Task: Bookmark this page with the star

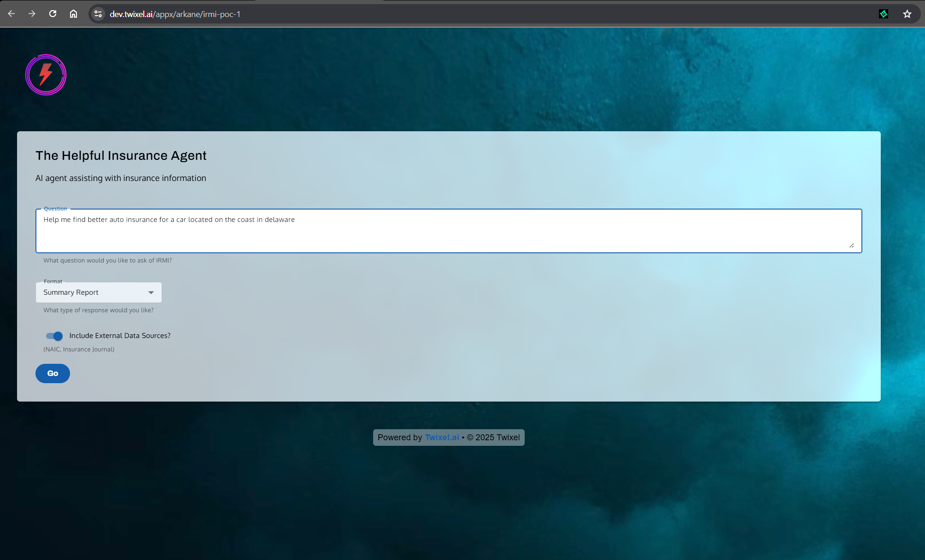Action: coord(907,14)
